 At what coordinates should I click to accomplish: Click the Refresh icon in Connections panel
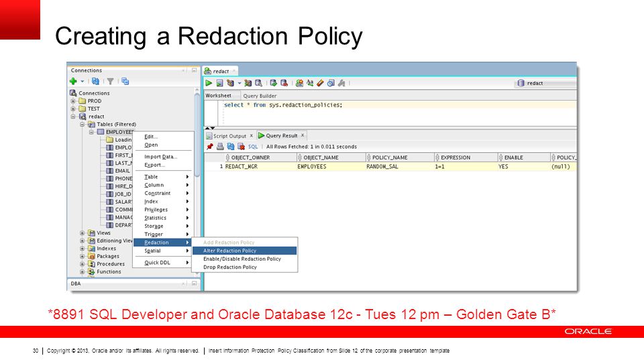point(95,81)
